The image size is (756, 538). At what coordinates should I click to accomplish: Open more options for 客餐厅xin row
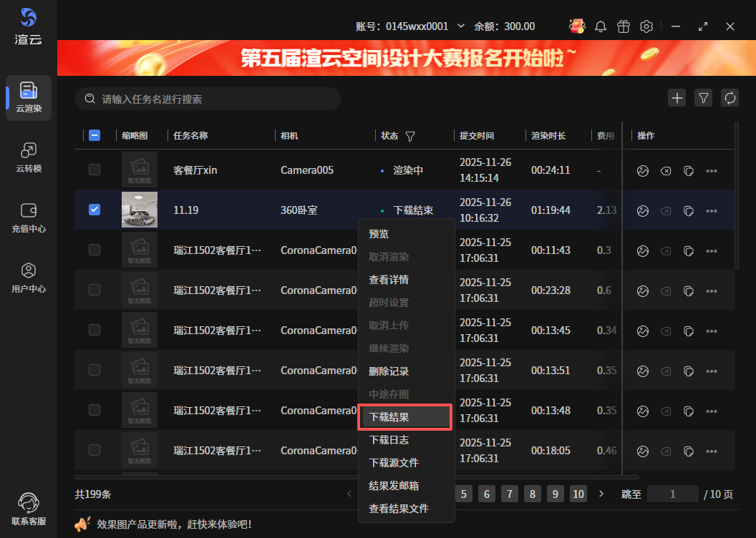(711, 171)
